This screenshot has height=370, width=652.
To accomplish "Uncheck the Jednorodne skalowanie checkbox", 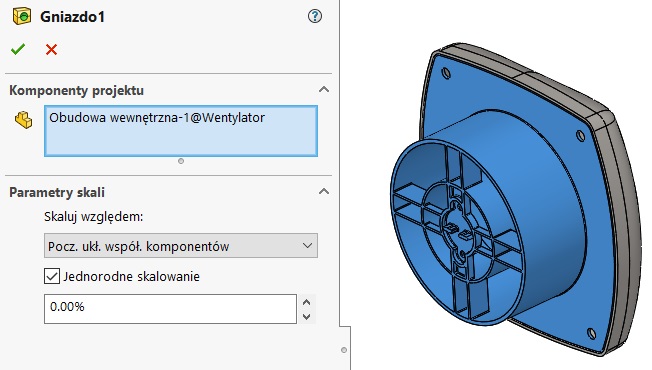I will 52,276.
